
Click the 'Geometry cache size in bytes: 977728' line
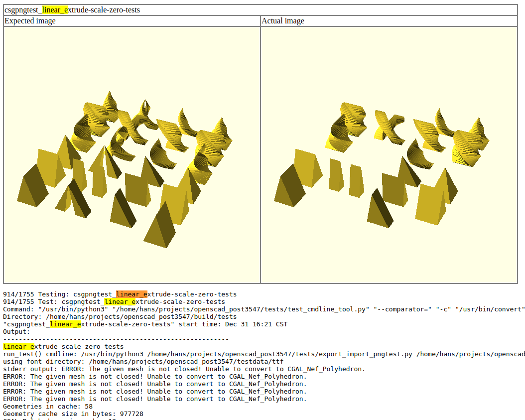[73, 414]
